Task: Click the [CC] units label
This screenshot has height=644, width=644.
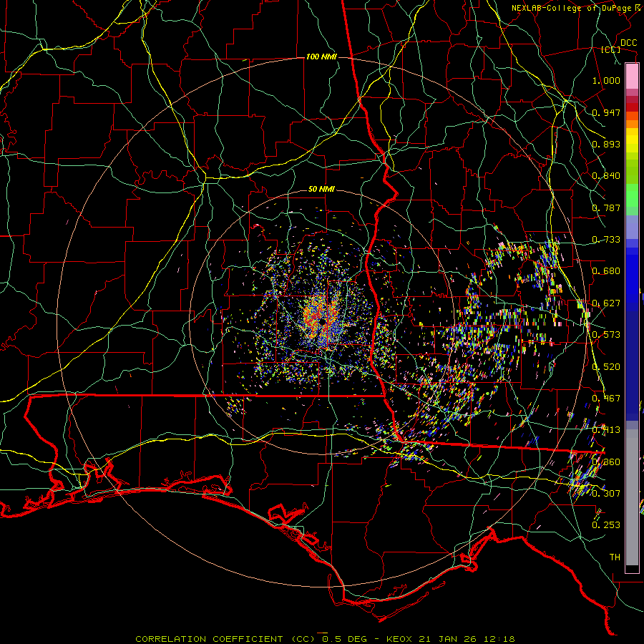Action: 610,49
